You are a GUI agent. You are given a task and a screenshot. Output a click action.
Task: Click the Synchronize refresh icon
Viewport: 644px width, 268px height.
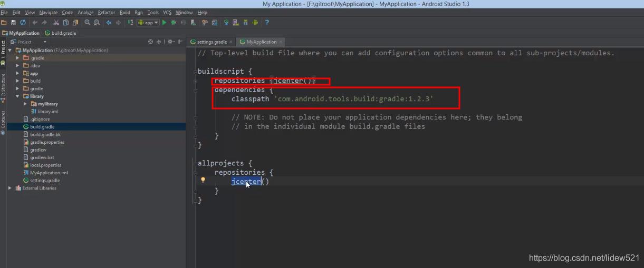tap(23, 23)
